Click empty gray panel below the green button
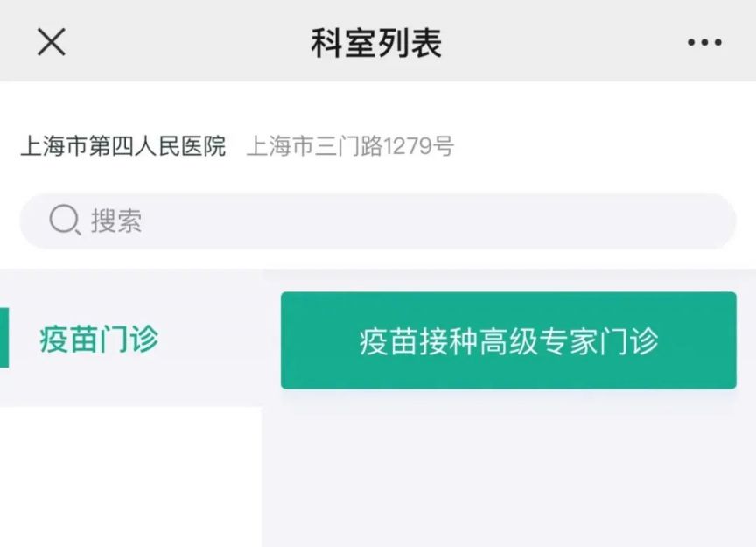 pos(508,468)
